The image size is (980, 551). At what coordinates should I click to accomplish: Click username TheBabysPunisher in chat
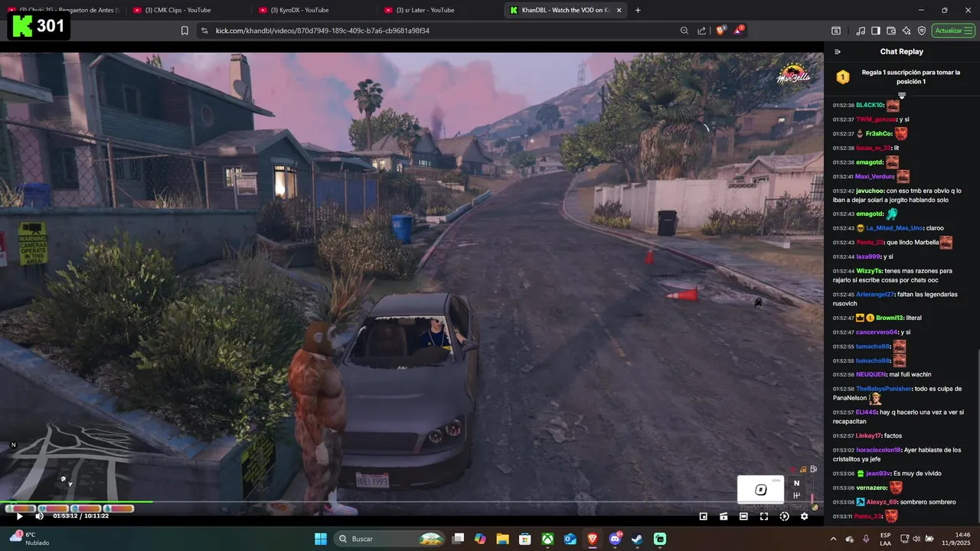(884, 389)
